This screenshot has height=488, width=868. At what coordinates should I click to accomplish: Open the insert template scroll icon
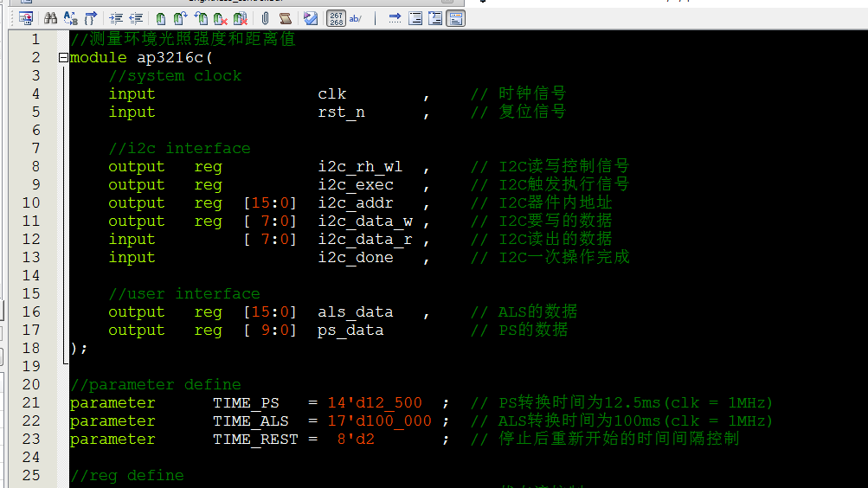(285, 18)
